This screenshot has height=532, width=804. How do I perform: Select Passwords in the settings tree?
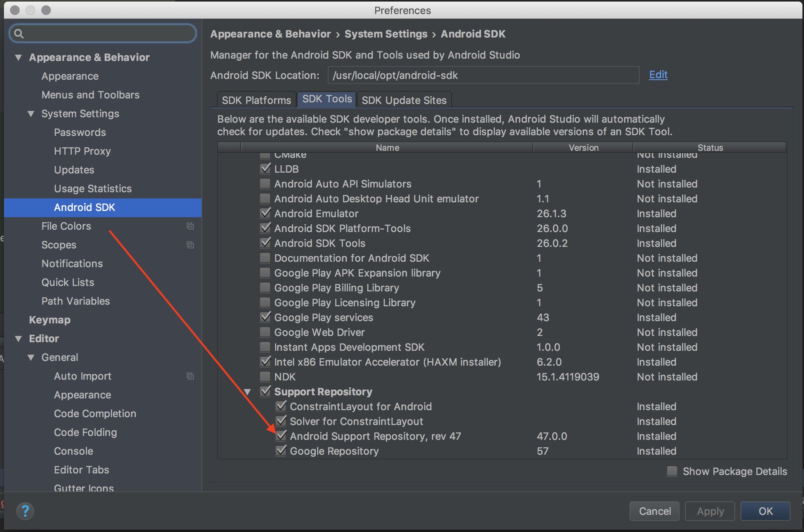pyautogui.click(x=80, y=132)
